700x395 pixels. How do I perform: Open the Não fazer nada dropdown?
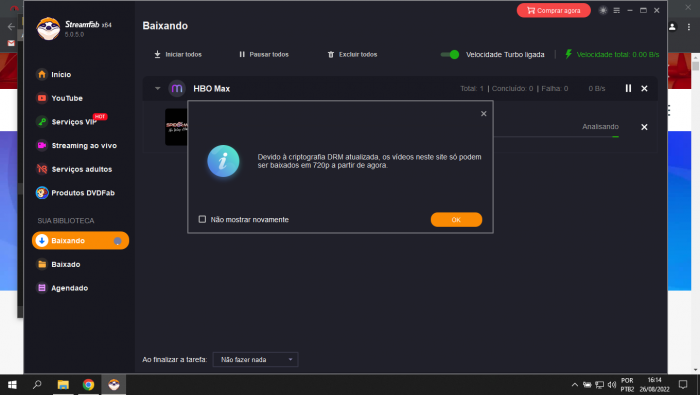click(255, 359)
